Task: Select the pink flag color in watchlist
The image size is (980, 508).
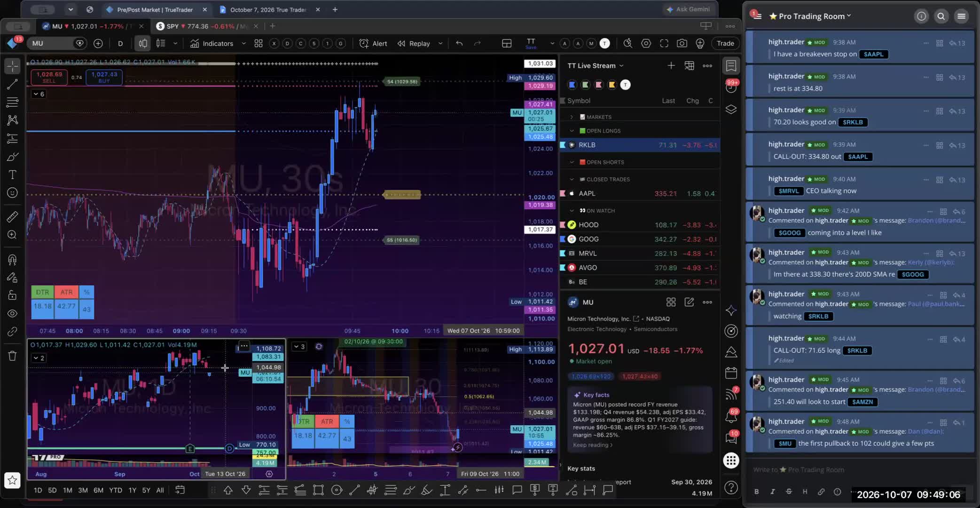Action: (599, 85)
